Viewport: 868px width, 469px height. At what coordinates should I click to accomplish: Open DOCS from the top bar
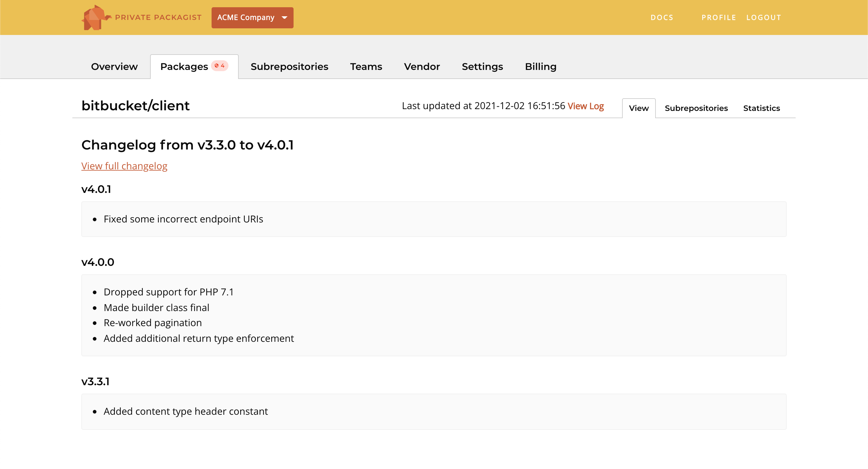(x=662, y=17)
